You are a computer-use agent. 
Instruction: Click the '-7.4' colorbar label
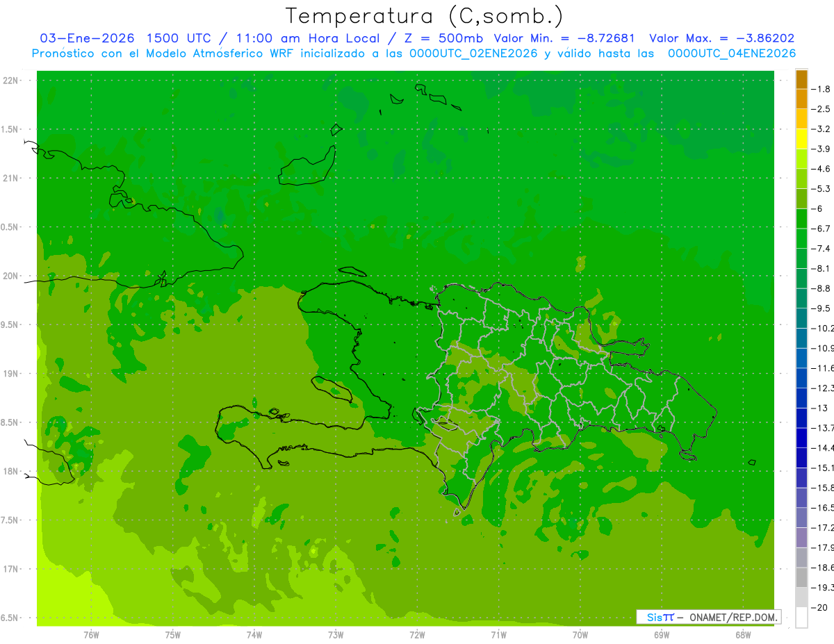[x=821, y=248]
